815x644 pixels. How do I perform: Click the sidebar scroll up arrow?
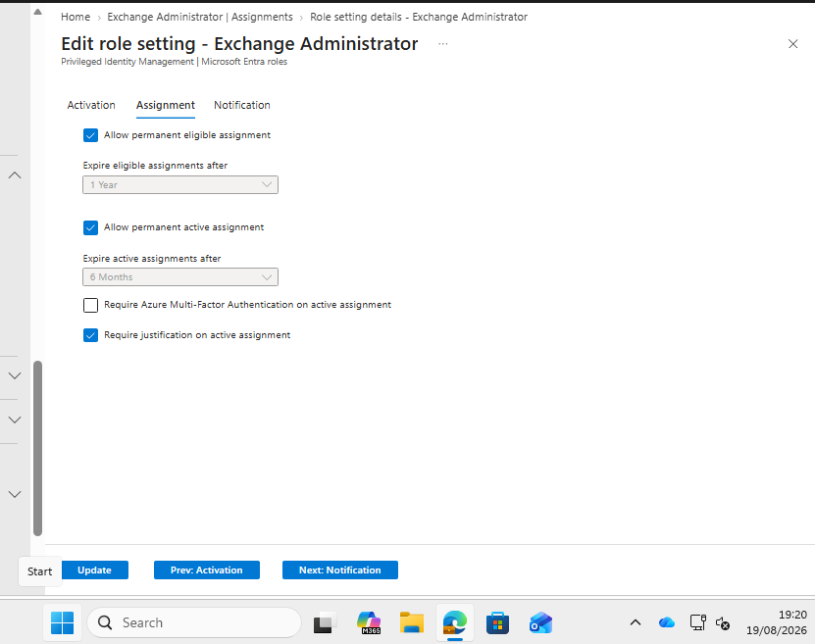(37, 12)
